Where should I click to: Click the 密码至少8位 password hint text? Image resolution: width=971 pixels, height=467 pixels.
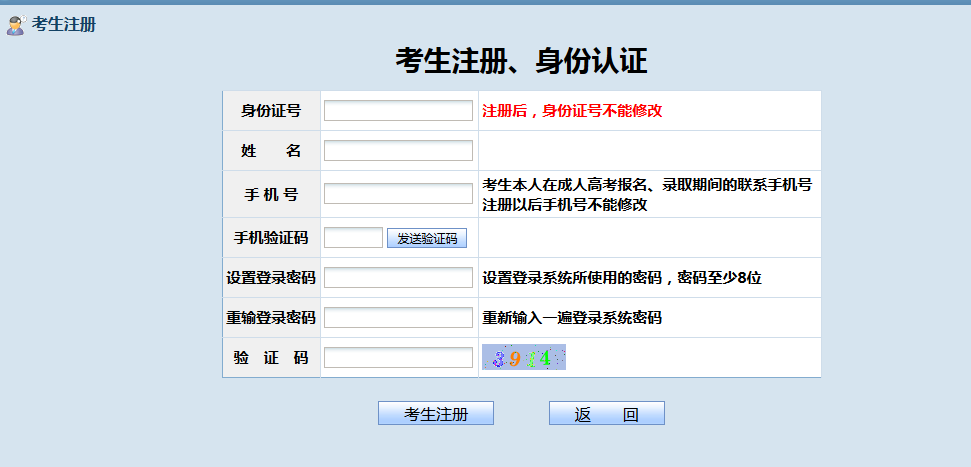(622, 278)
